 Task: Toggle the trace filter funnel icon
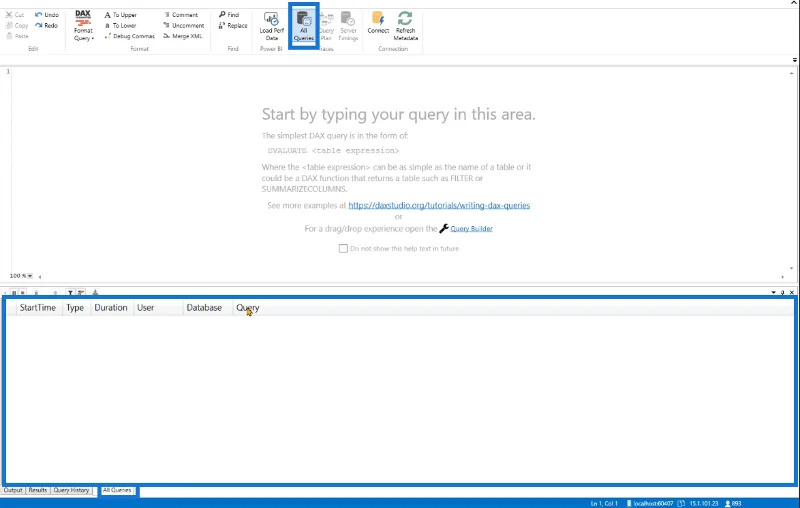70,293
